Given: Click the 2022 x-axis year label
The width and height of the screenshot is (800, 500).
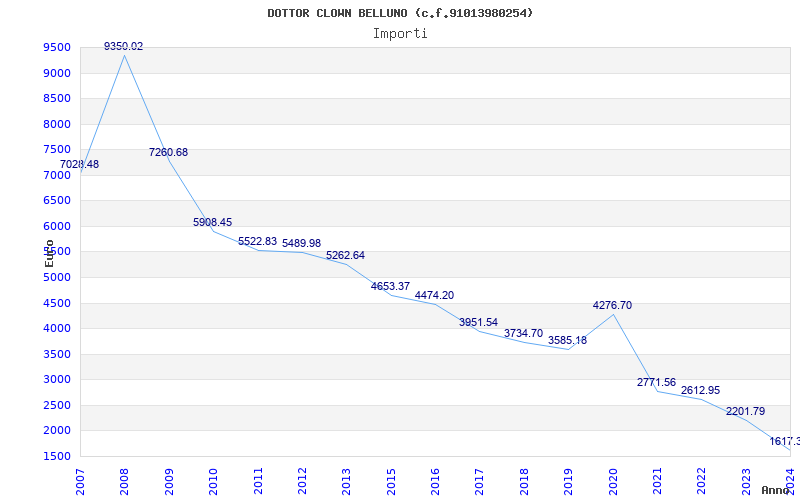Looking at the screenshot, I should [702, 481].
